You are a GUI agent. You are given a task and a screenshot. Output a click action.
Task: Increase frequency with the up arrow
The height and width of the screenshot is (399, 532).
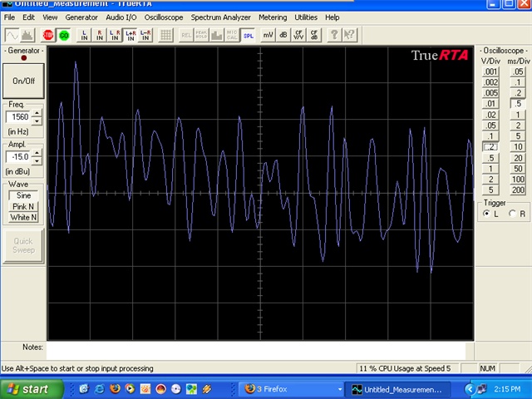(37, 113)
